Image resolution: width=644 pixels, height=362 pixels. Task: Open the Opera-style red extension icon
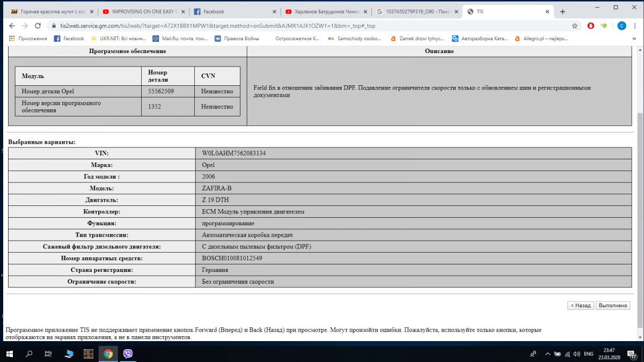(x=591, y=25)
